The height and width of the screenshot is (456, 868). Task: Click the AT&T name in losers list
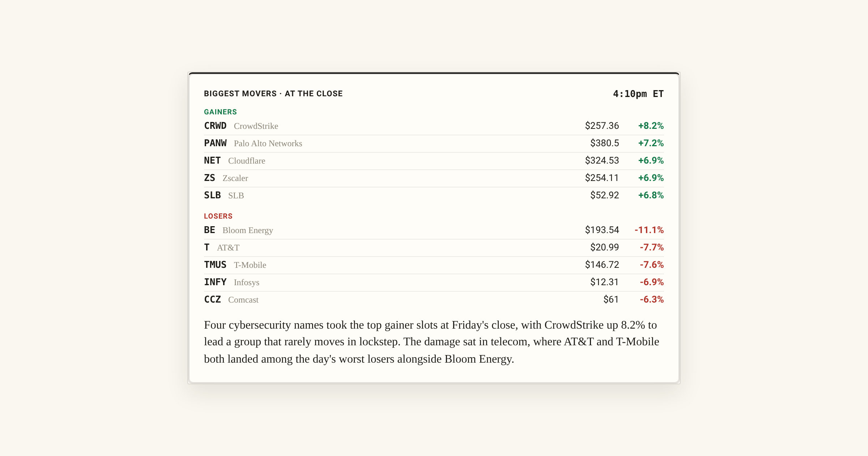pos(228,248)
